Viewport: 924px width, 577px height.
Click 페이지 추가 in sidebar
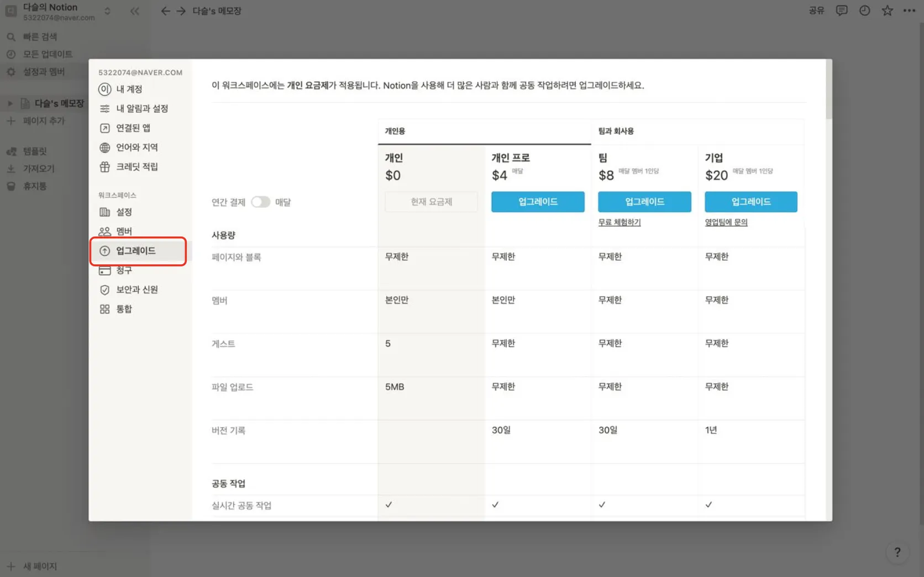pos(44,121)
